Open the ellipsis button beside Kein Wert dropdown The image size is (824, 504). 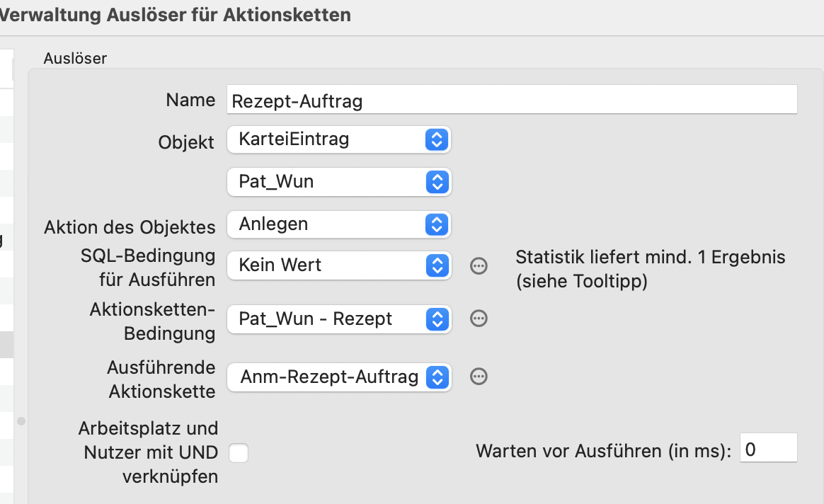(x=479, y=266)
